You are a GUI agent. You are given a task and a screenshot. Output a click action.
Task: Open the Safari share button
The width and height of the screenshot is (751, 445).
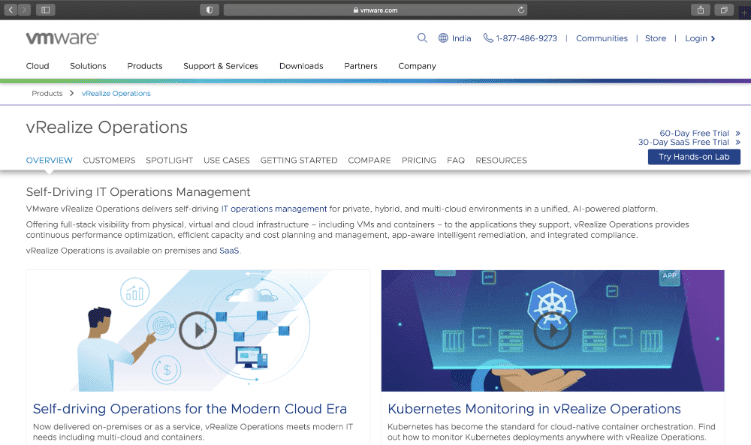click(701, 10)
